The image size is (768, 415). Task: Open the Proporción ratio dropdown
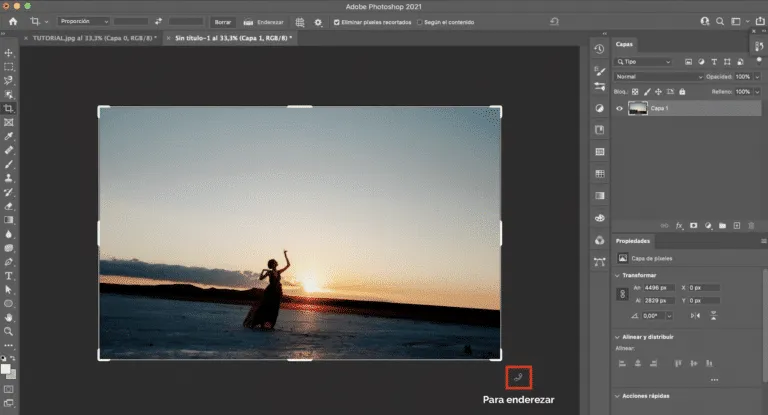coord(83,22)
